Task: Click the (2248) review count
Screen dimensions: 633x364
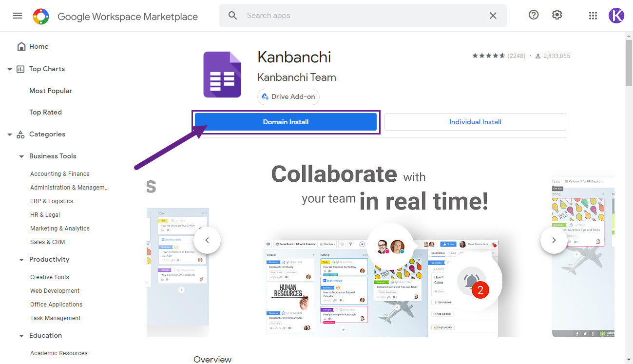Action: (517, 56)
